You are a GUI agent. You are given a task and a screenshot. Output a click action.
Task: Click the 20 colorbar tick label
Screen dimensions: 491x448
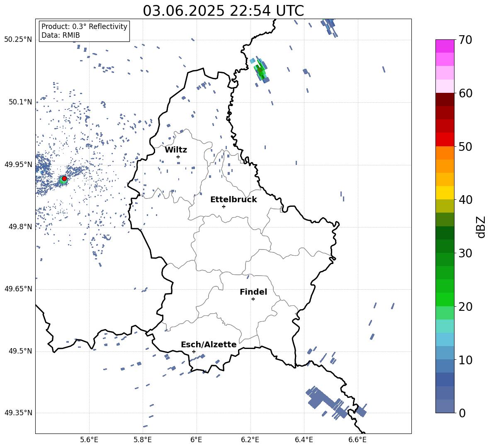(466, 306)
